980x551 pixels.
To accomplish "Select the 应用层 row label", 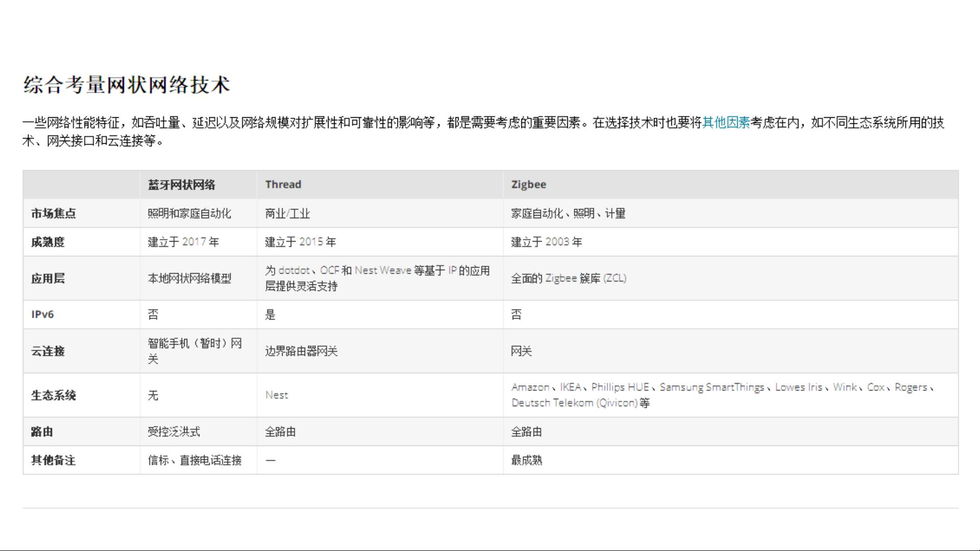I will click(48, 278).
